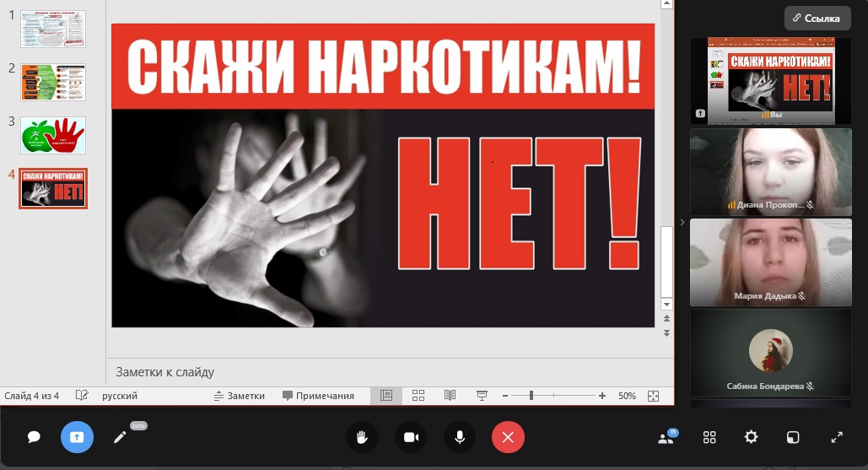The width and height of the screenshot is (868, 470).
Task: Click the scroll up arrow of slide pane
Action: pos(666,4)
